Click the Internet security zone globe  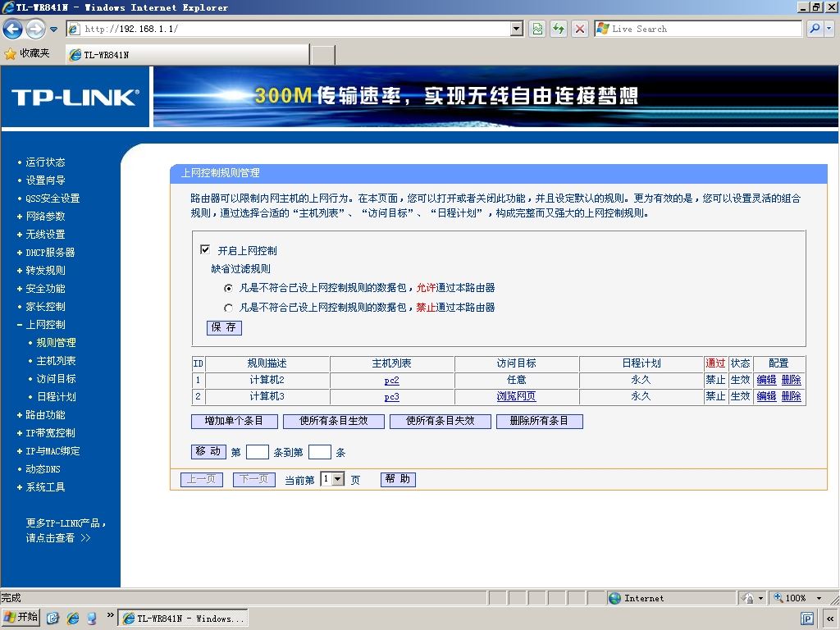tap(615, 598)
